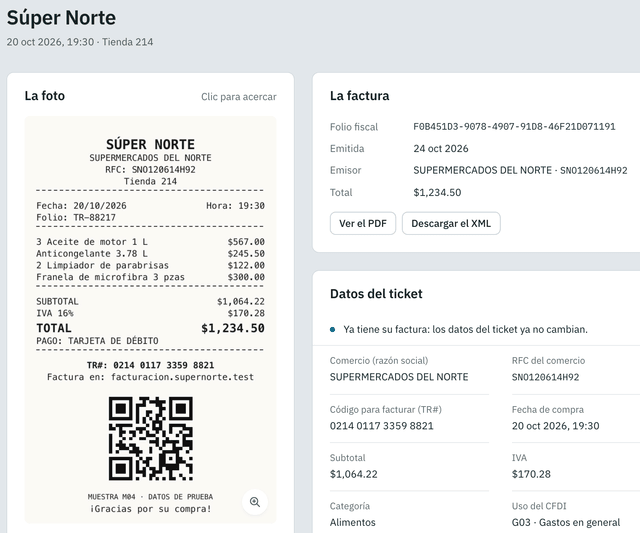This screenshot has width=640, height=533.
Task: Click the 'Datos del ticket' heading
Action: click(376, 294)
